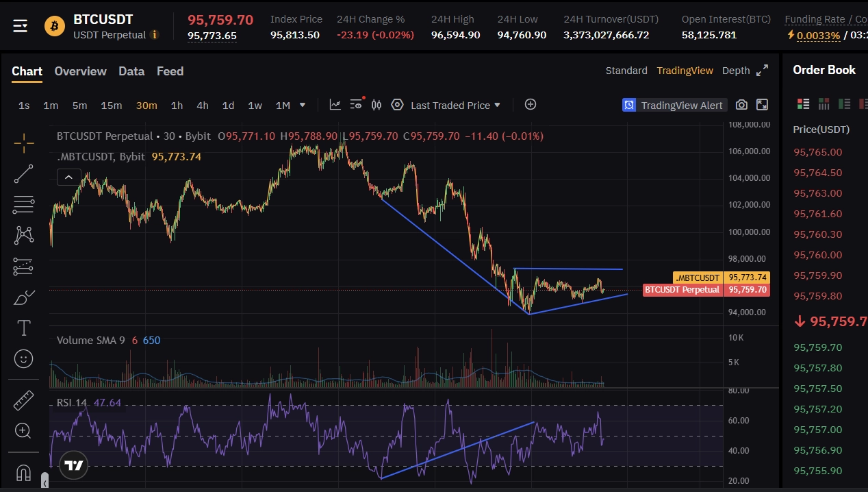Select the zoom in tool

[24, 431]
